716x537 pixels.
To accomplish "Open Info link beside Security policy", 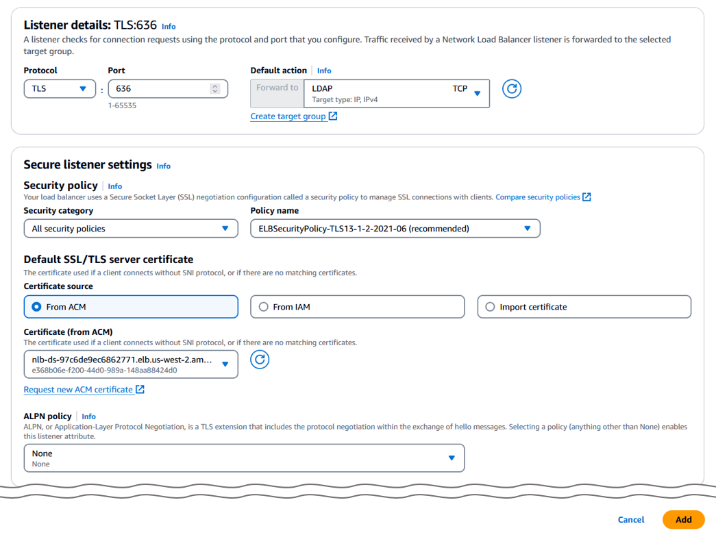I will coord(115,186).
